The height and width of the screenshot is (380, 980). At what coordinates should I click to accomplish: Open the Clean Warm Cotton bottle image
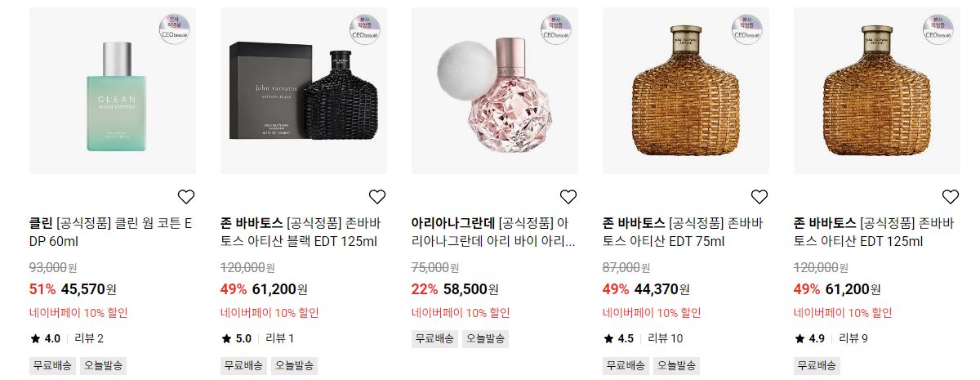(x=113, y=91)
